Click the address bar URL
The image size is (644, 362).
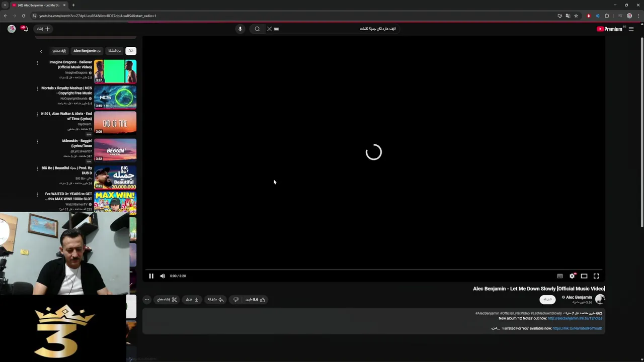98,16
